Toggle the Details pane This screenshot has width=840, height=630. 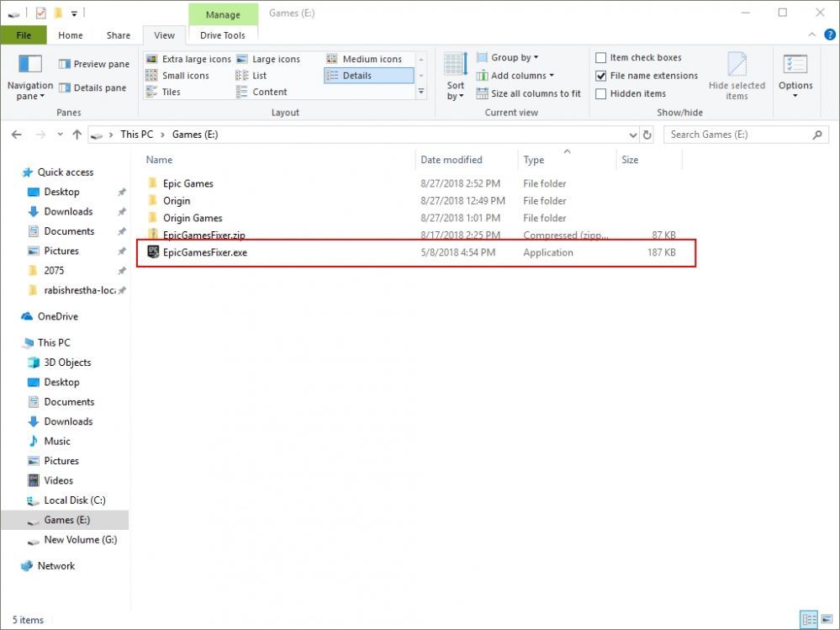tap(92, 87)
